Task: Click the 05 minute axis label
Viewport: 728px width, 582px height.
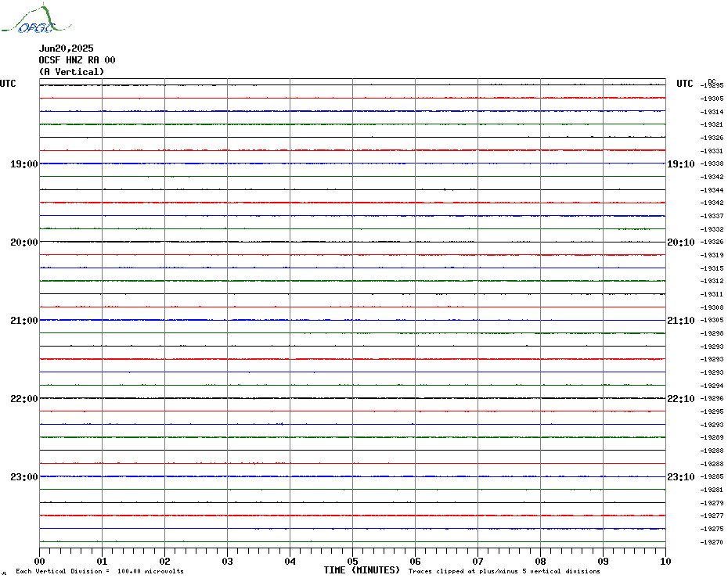Action: pos(353,561)
